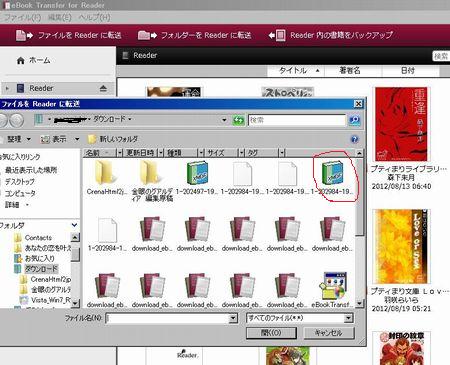The width and height of the screenshot is (450, 365).
Task: Click file list scrollbar down arrow
Action: 359,303
